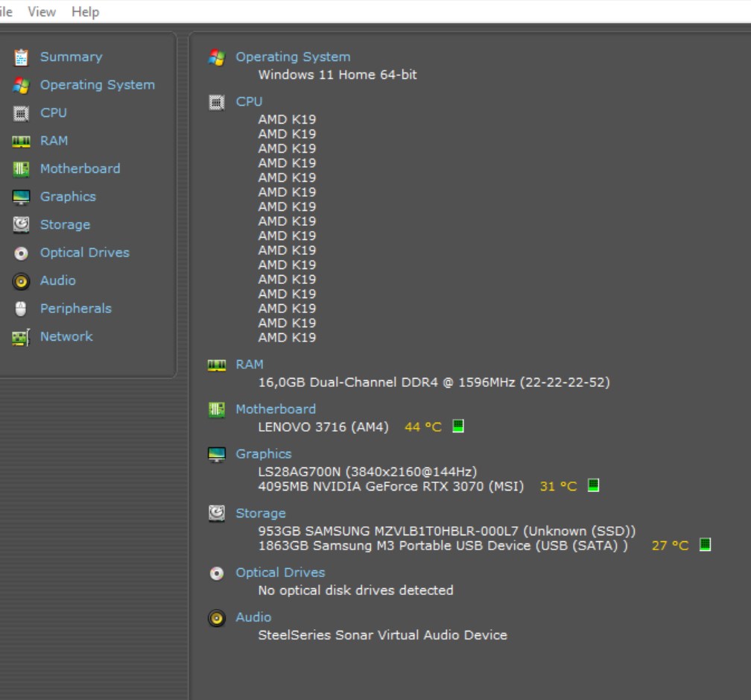Open the View menu
Viewport: 751px width, 700px height.
coord(42,11)
